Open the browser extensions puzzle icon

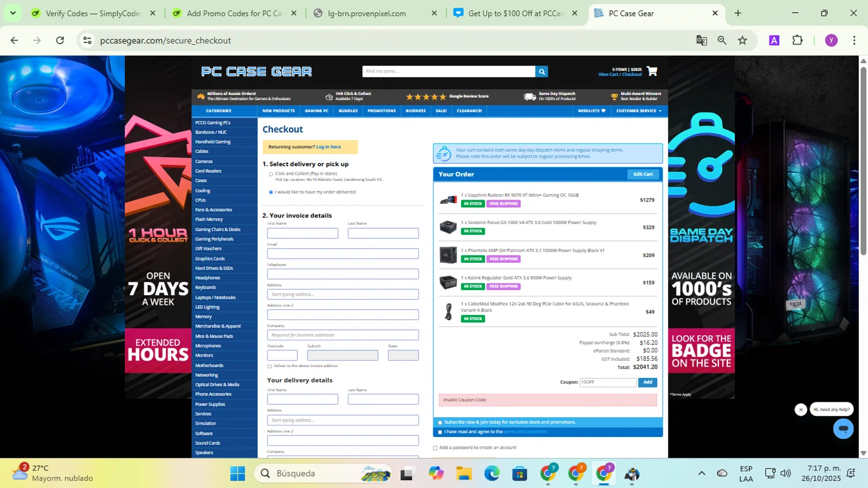click(797, 41)
